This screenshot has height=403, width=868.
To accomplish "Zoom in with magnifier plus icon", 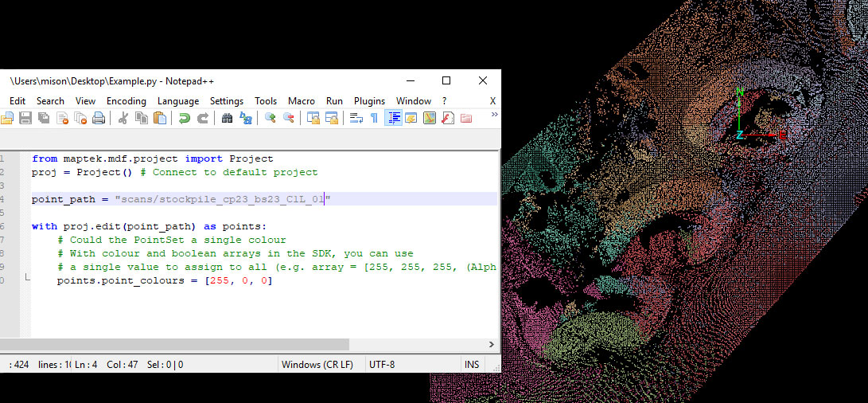I will [271, 118].
